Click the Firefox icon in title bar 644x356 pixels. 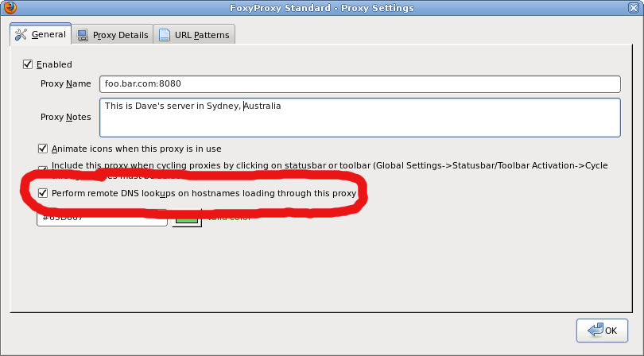[10, 7]
